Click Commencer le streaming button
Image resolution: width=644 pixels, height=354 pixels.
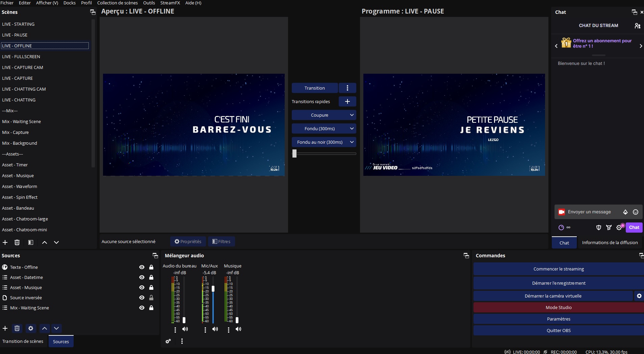pyautogui.click(x=559, y=269)
